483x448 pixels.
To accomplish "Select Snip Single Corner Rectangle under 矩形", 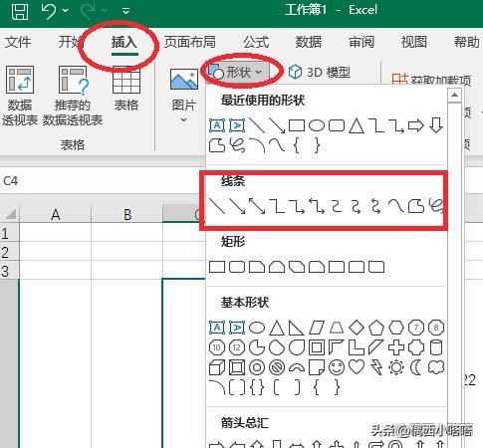I will 257,267.
